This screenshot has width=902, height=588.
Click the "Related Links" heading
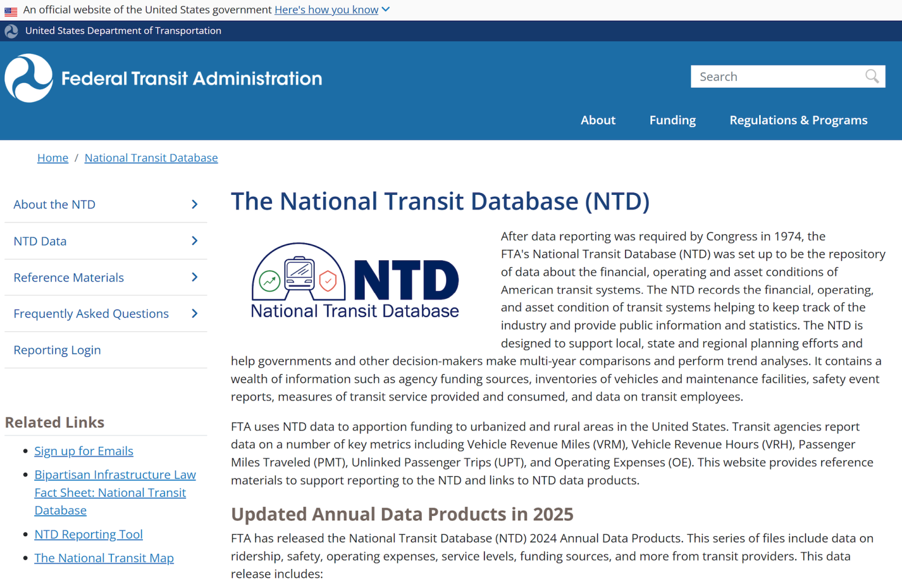pos(54,422)
